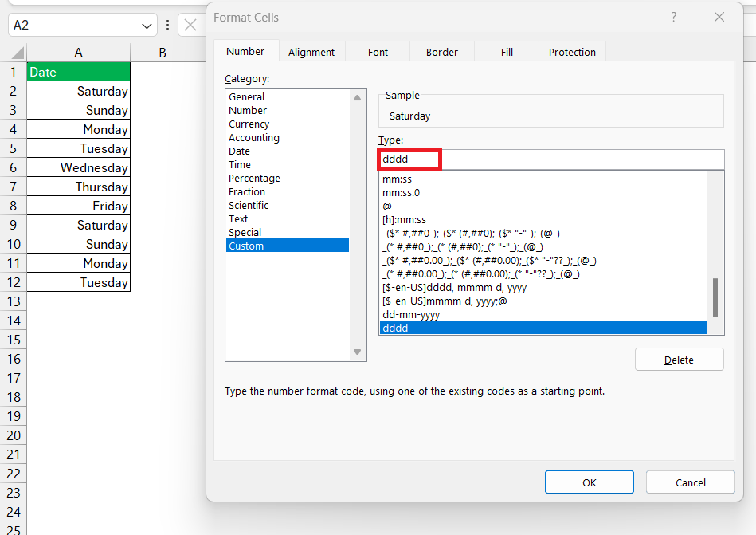
Task: Click Category list scroll up arrow
Action: pos(357,97)
